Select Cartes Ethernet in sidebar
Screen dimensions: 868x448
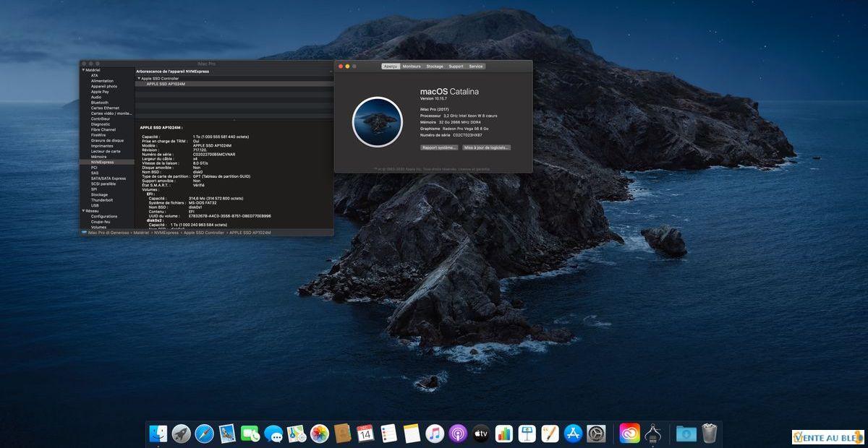pyautogui.click(x=105, y=108)
